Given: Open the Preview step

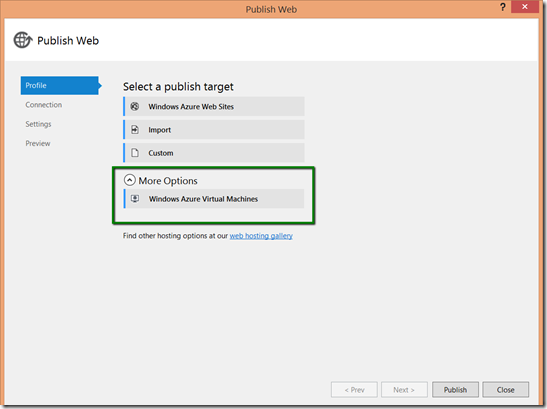Looking at the screenshot, I should click(38, 143).
